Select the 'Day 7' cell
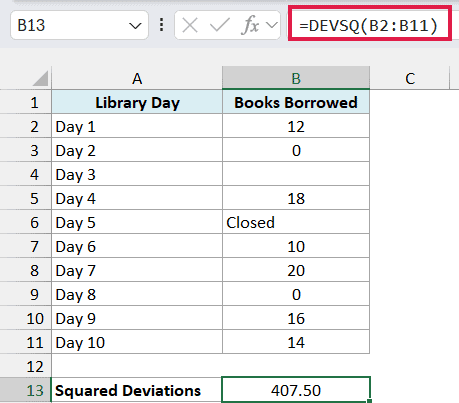Viewport: 459px width, 403px height. click(137, 270)
